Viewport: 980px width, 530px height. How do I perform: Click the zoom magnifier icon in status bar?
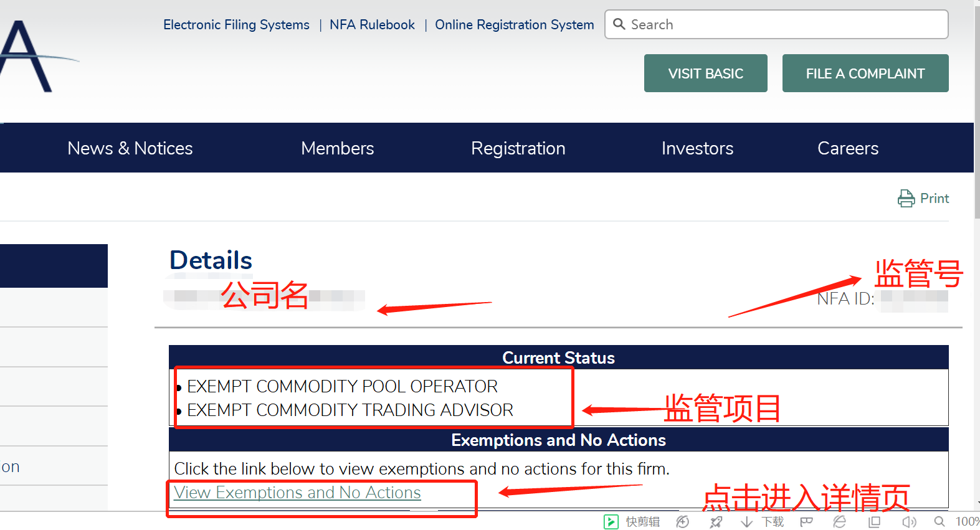[940, 522]
